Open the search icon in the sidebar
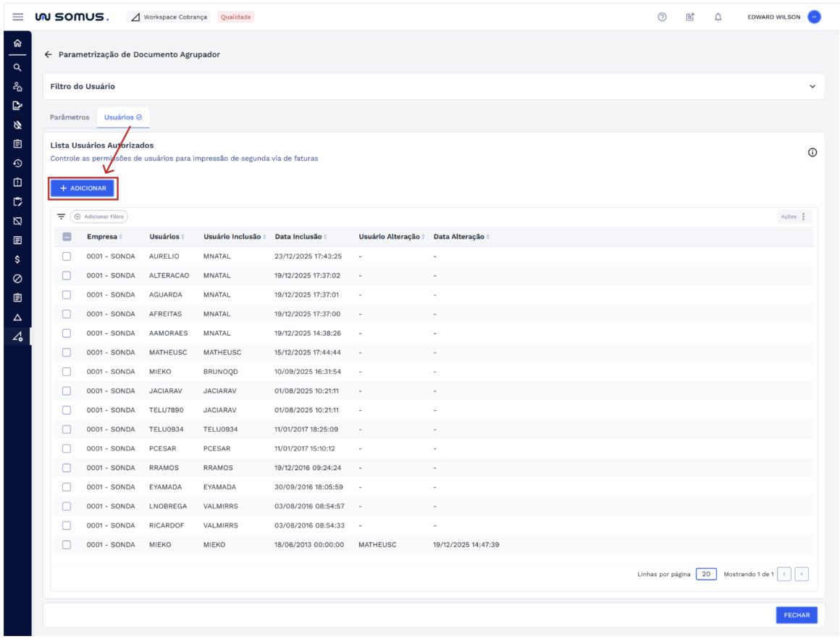 tap(17, 67)
